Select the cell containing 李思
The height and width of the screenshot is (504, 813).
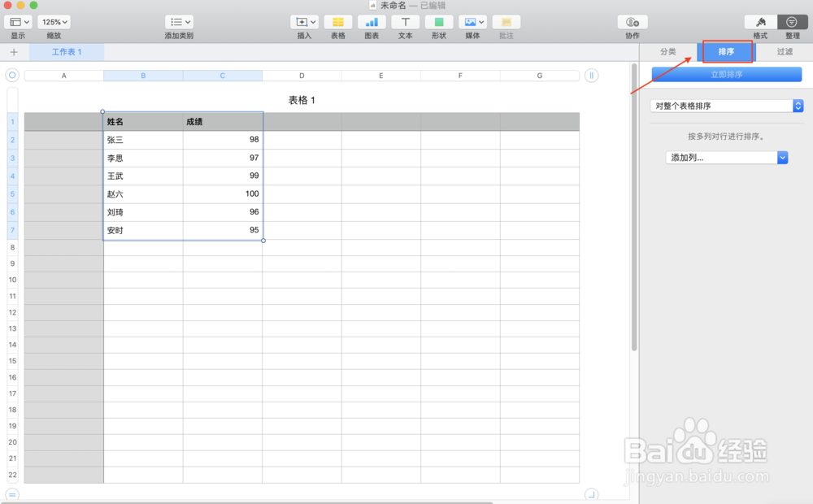click(x=143, y=159)
